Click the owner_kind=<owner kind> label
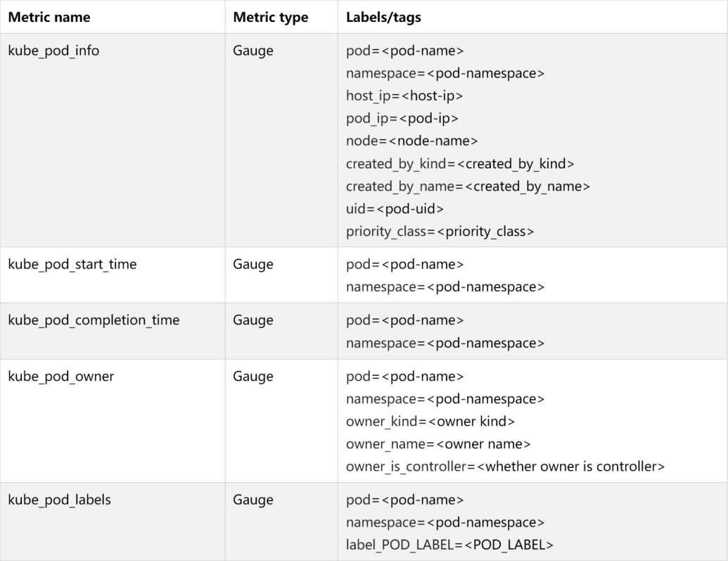 tap(430, 422)
